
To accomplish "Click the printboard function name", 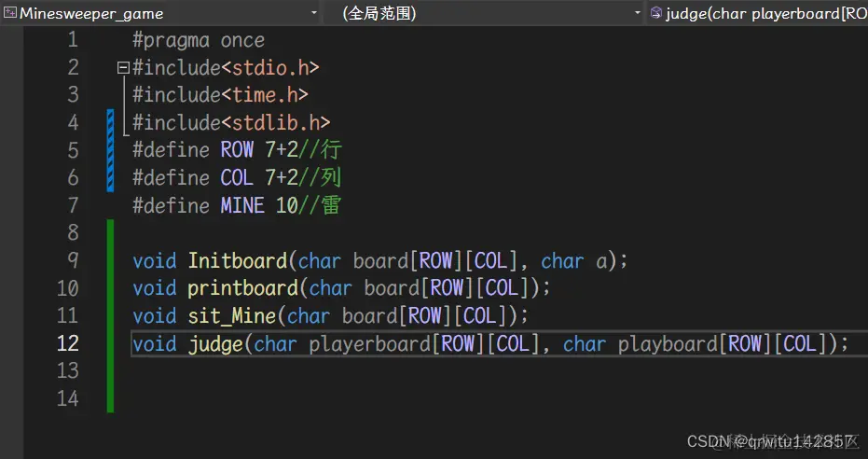I will (x=243, y=288).
